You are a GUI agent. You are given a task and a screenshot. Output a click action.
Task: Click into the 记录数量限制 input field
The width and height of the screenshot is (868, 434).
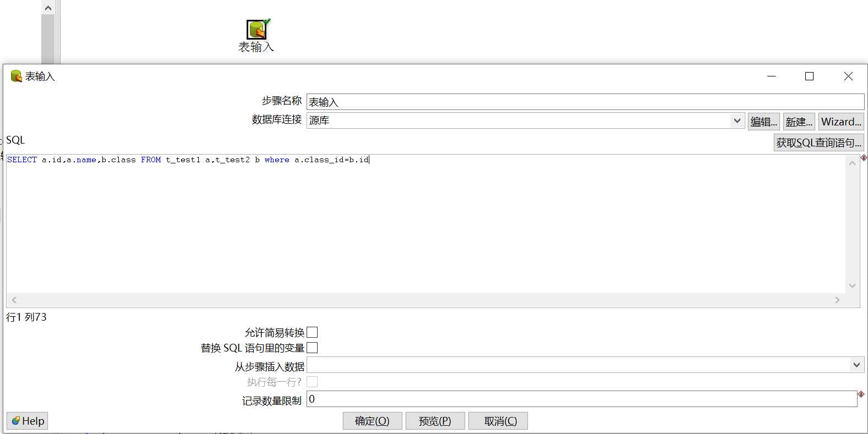click(x=582, y=399)
